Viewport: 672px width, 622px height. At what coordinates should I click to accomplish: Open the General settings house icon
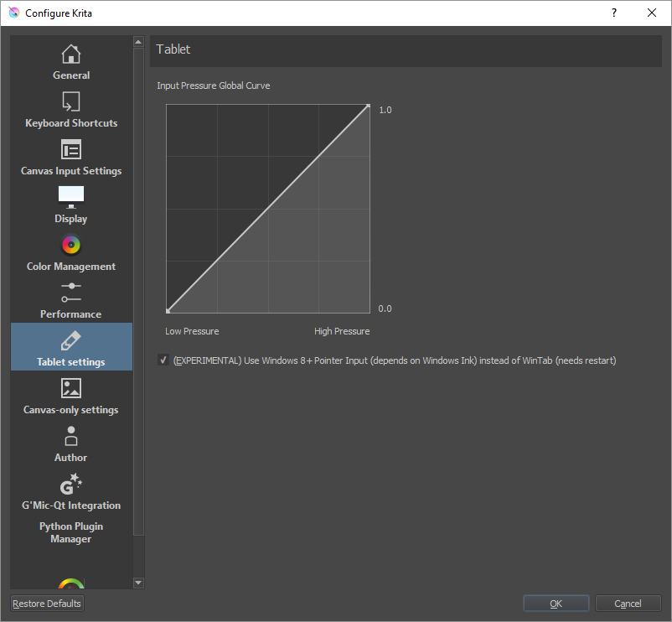[71, 54]
